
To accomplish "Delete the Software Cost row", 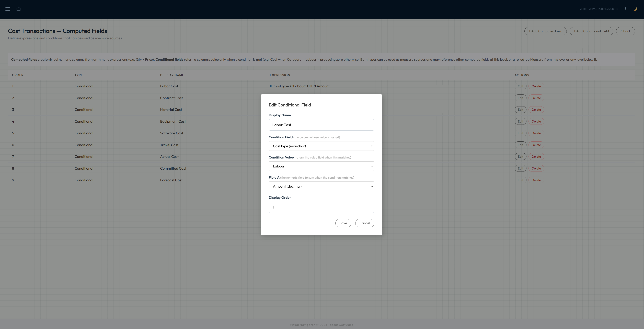I will 536,133.
